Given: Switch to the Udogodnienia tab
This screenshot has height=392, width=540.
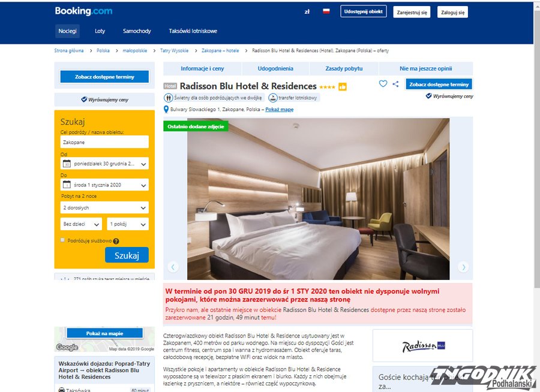Looking at the screenshot, I should pyautogui.click(x=275, y=68).
